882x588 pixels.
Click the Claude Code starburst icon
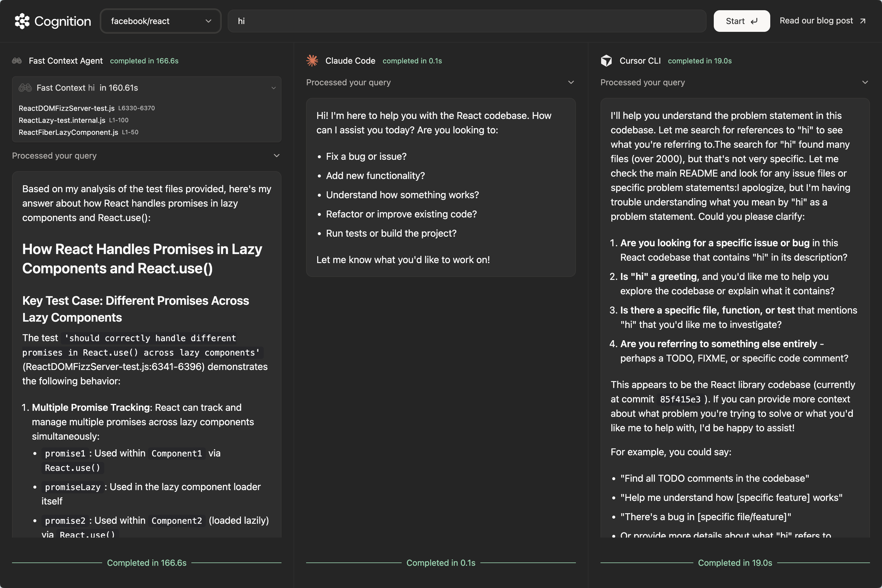312,61
